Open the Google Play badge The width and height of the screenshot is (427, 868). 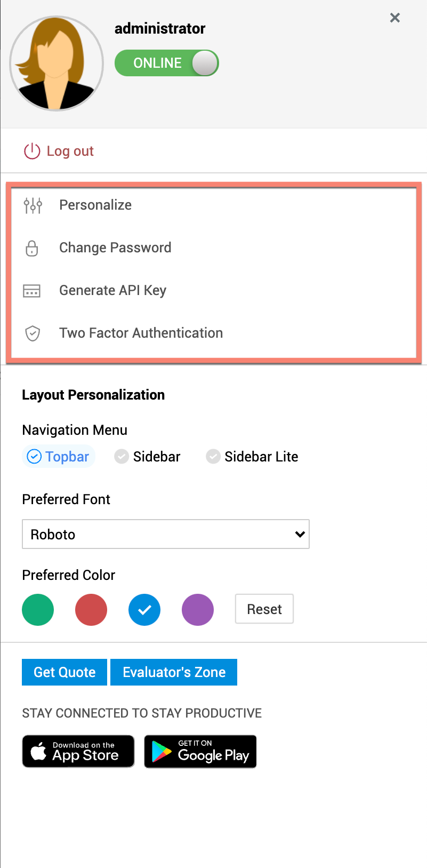[x=200, y=752]
